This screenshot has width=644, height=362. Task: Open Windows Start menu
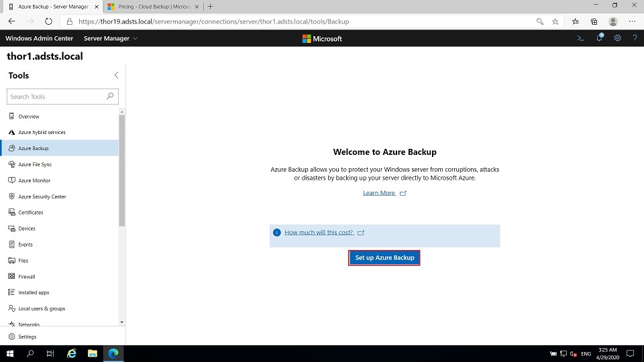coord(10,353)
